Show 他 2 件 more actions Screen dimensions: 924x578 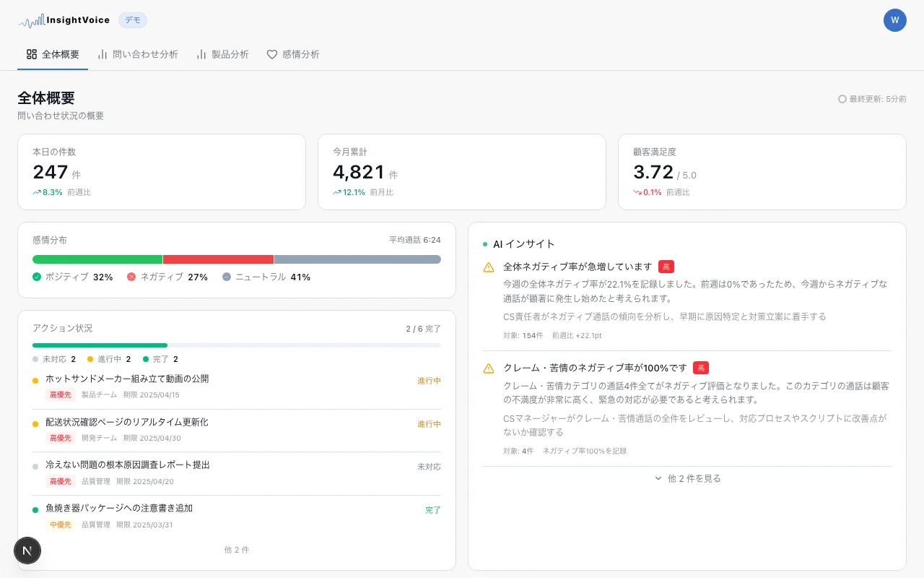[237, 550]
